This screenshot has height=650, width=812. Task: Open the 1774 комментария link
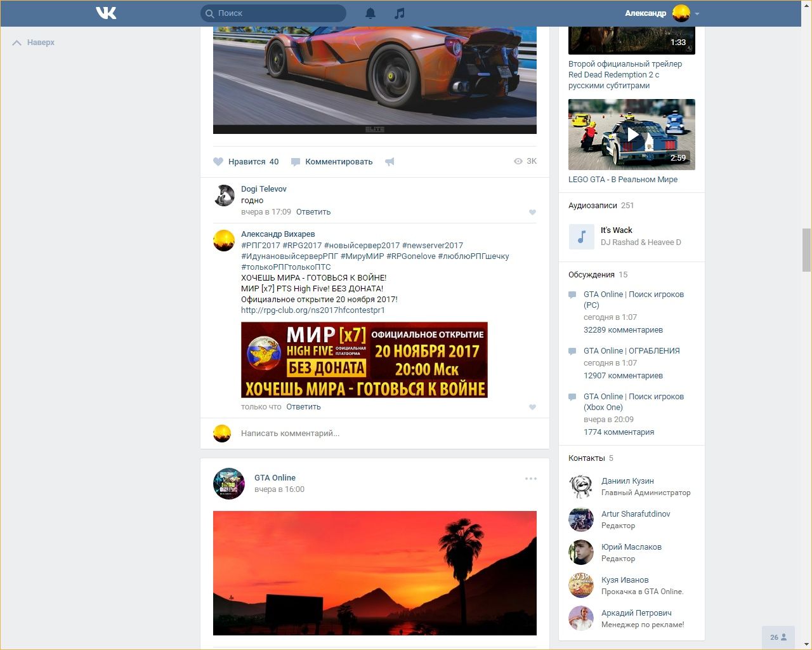pos(619,432)
